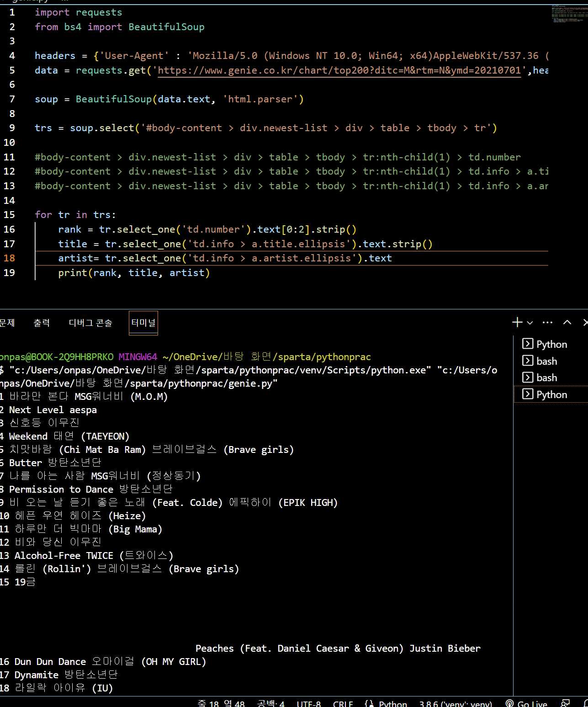This screenshot has height=707, width=588.
Task: Click the '줄 18, 열 48' cursor position indicator
Action: [221, 703]
